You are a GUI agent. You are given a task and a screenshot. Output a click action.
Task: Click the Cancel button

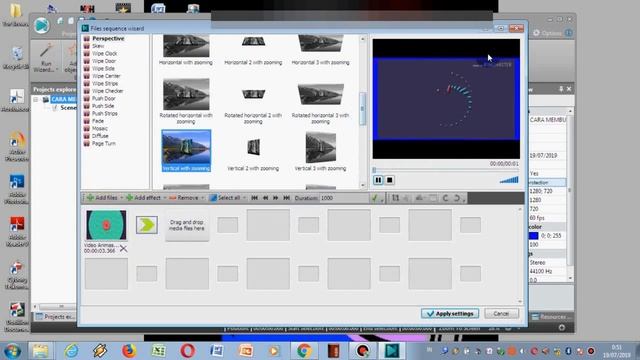tap(502, 313)
